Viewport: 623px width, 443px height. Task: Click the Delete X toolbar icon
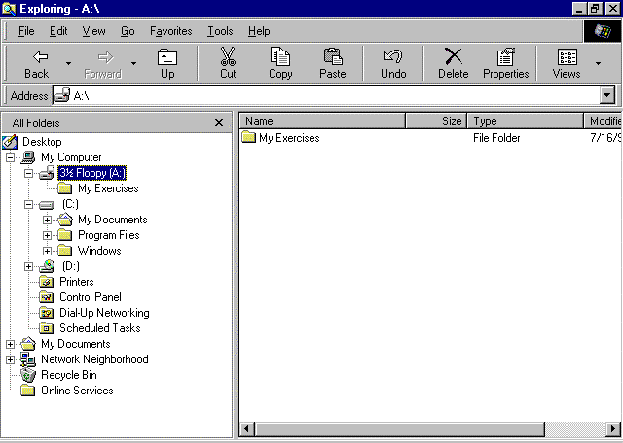coord(452,63)
